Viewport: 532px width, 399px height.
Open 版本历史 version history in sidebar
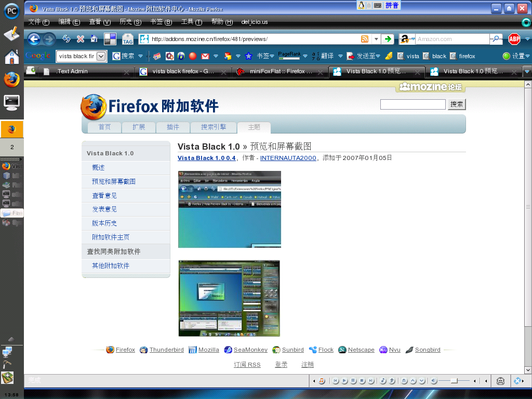point(104,223)
